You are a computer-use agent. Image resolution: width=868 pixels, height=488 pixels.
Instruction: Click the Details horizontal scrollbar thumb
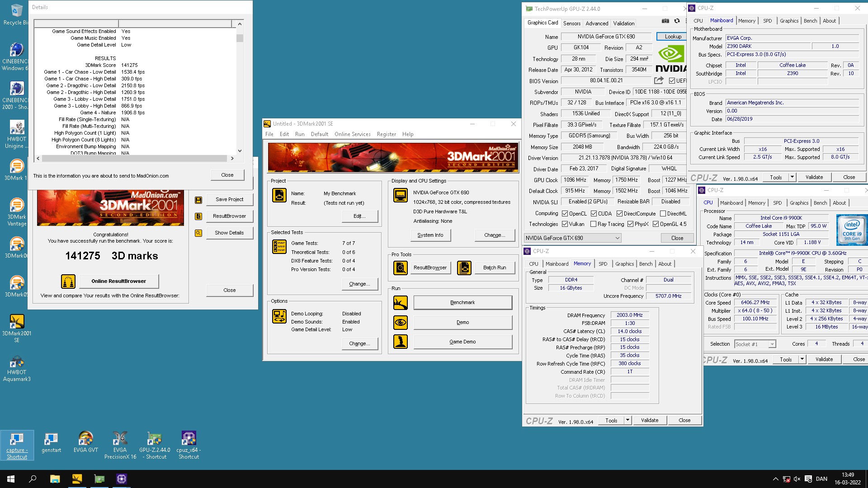(x=134, y=159)
